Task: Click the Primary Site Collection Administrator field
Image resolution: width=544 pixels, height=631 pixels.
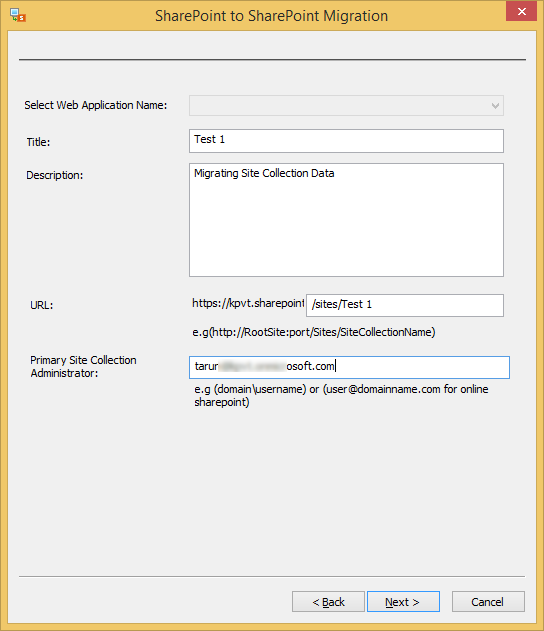Action: pyautogui.click(x=349, y=367)
